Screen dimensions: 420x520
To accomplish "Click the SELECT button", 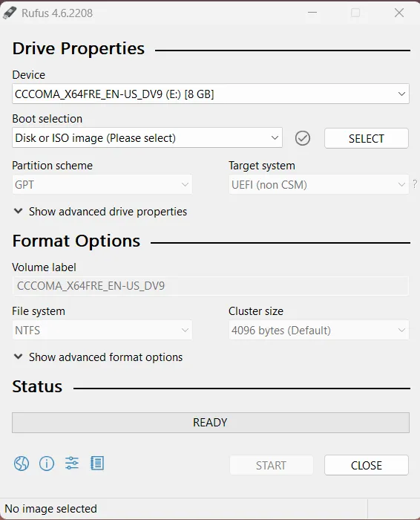I will 367,138.
